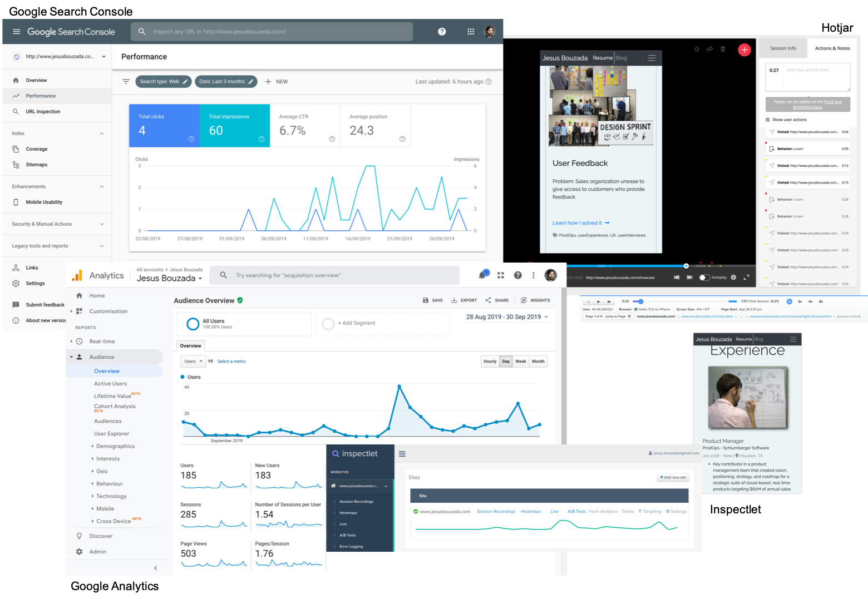Open the Admin panel in Analytics
868x599 pixels.
98,551
